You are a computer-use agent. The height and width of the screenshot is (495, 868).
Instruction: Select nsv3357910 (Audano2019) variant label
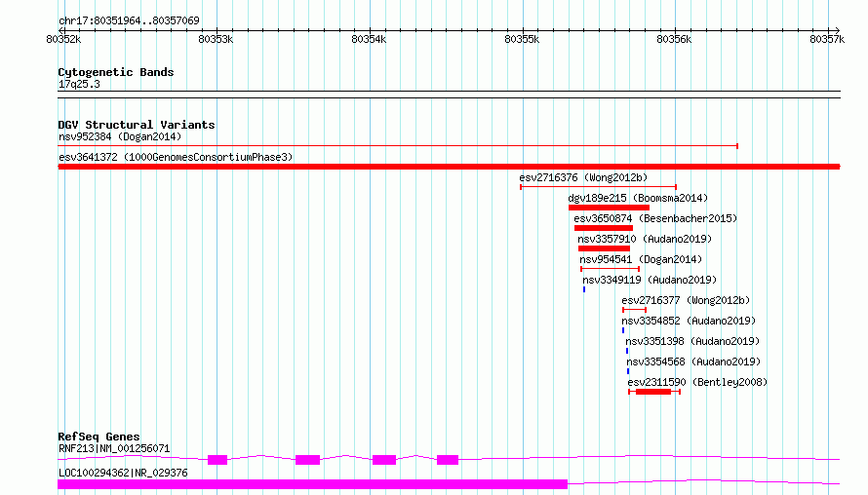(x=645, y=239)
